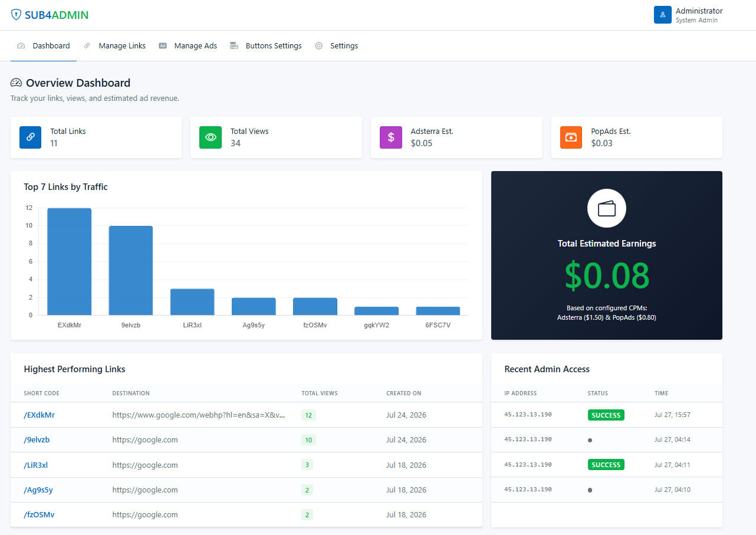Click the Administrator avatar icon
The width and height of the screenshot is (756, 535).
coord(663,15)
